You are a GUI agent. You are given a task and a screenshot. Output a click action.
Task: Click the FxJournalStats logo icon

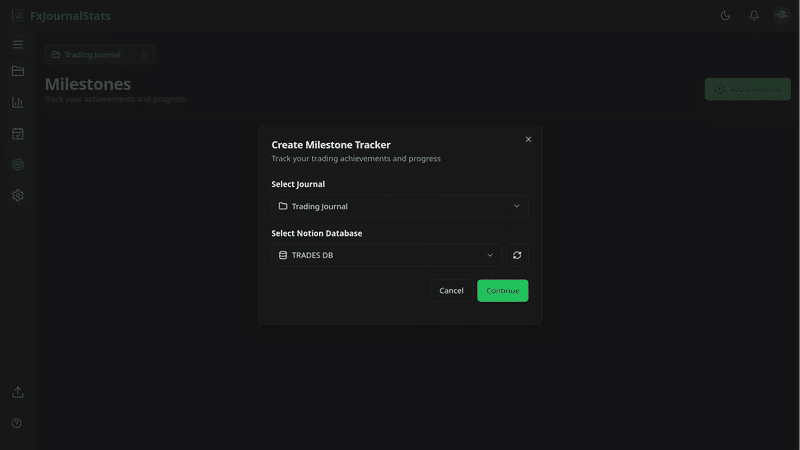(17, 15)
